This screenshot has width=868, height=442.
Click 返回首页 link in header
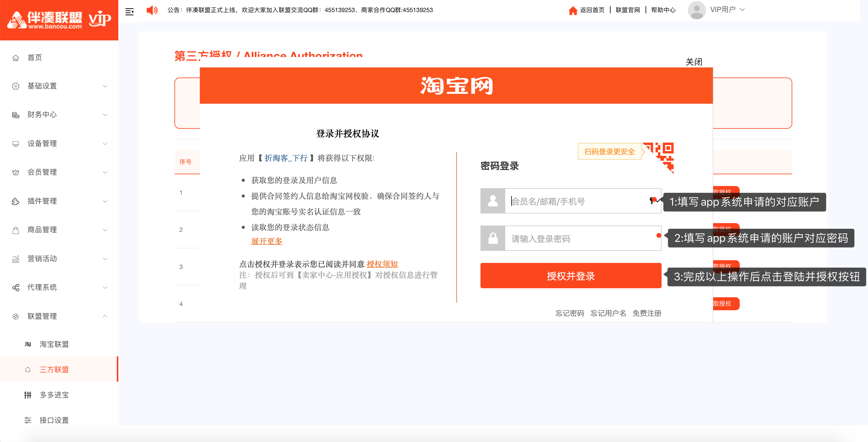point(592,10)
